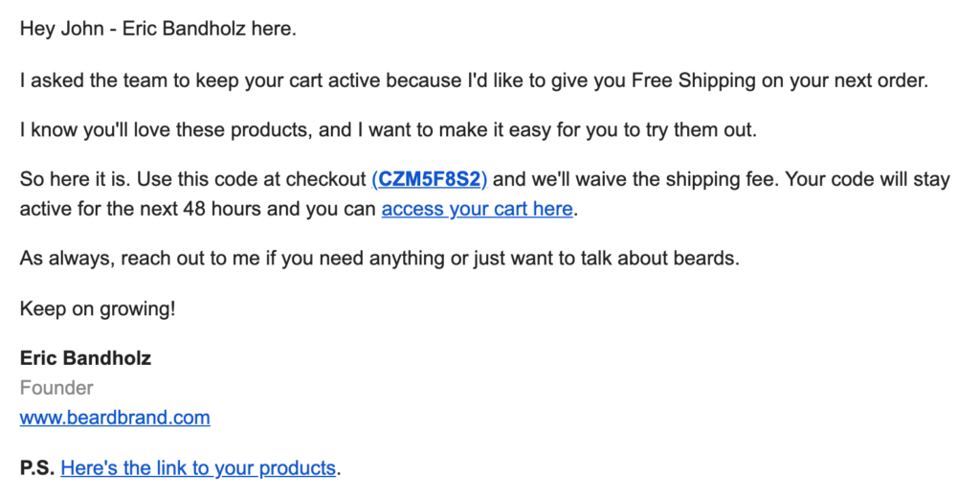
Task: Click the bold "Eric Bandholz" signature name
Action: [85, 358]
